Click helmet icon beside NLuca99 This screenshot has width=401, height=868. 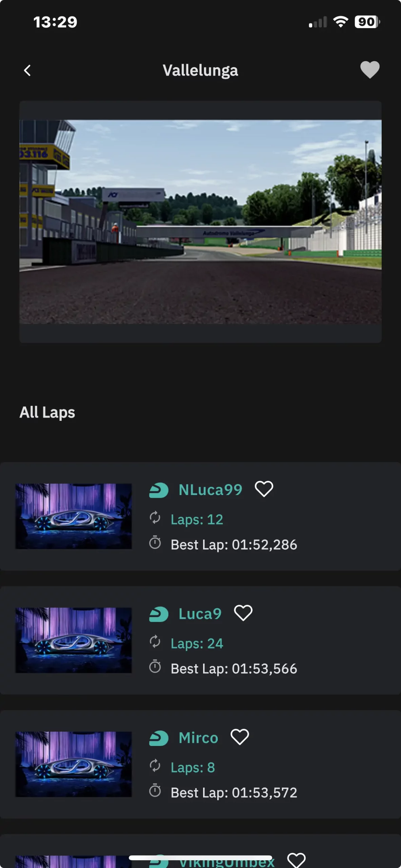[159, 490]
